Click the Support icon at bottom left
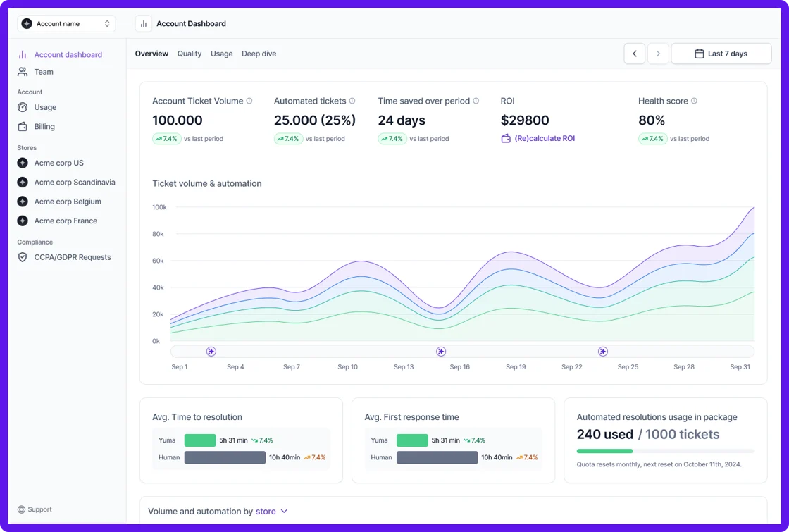 (22, 509)
